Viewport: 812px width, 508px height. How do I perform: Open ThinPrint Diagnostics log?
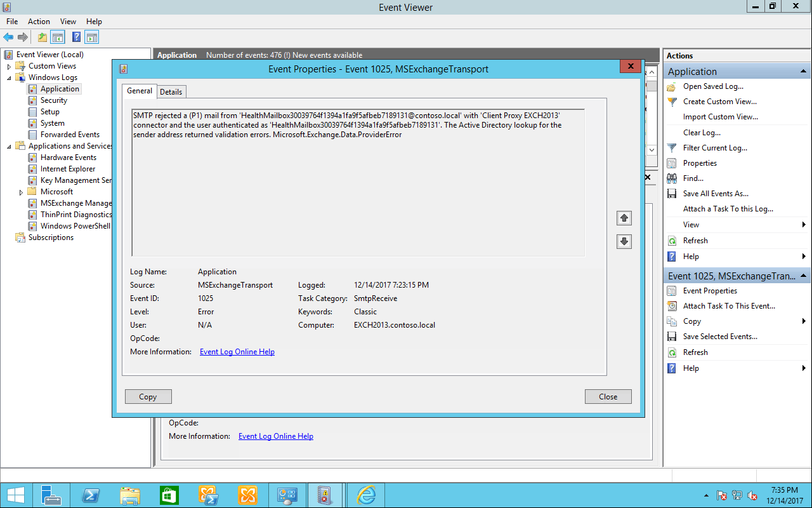coord(75,215)
